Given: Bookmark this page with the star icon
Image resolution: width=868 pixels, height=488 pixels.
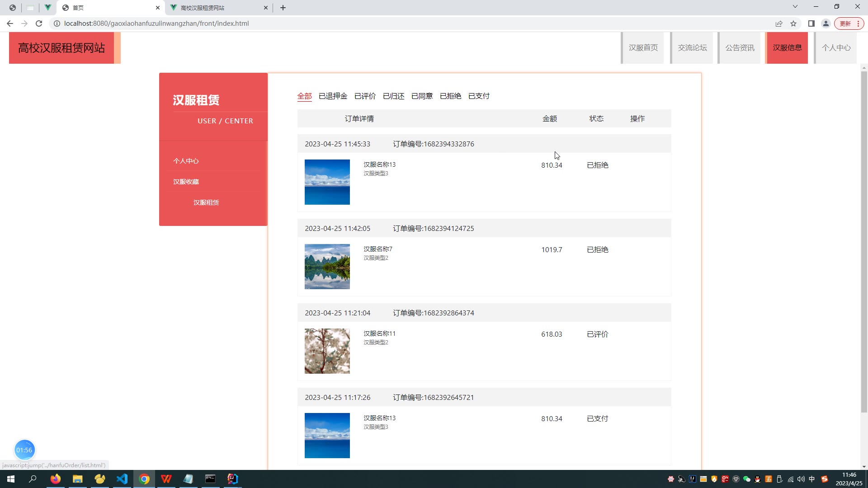Looking at the screenshot, I should coord(793,23).
